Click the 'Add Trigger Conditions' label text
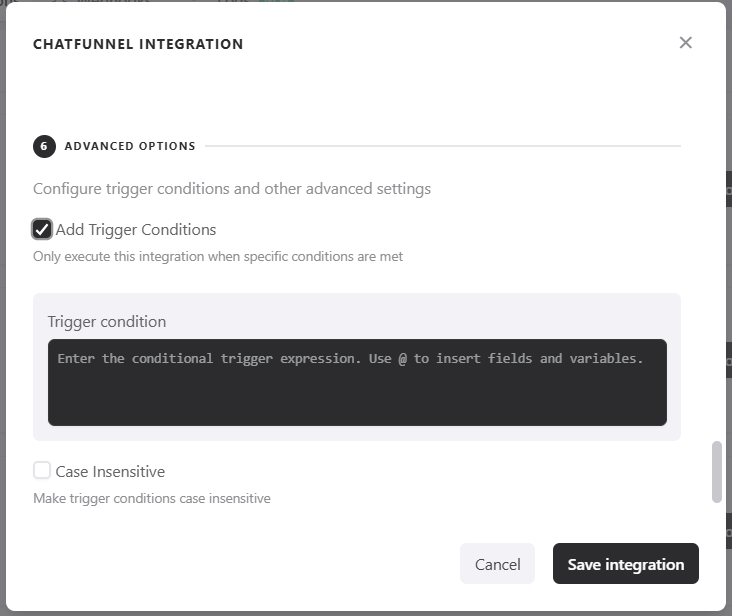The width and height of the screenshot is (732, 616). (x=136, y=229)
